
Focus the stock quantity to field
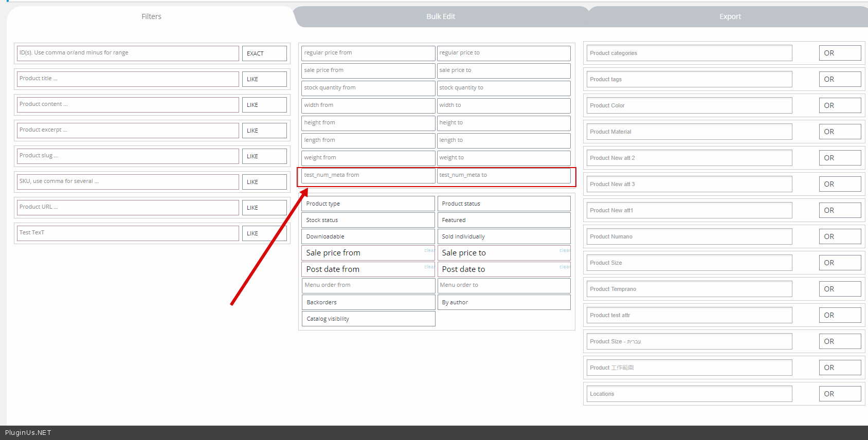[503, 88]
